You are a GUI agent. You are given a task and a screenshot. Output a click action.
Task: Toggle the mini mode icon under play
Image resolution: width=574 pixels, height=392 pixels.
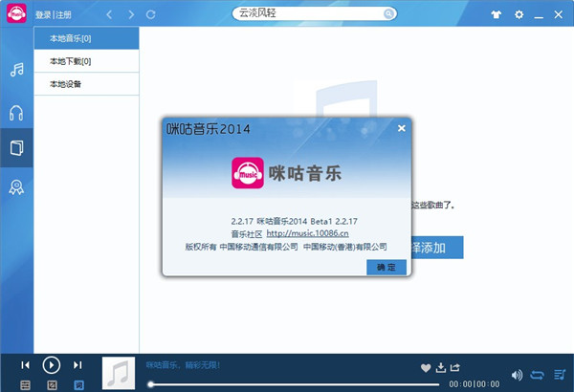tap(52, 384)
